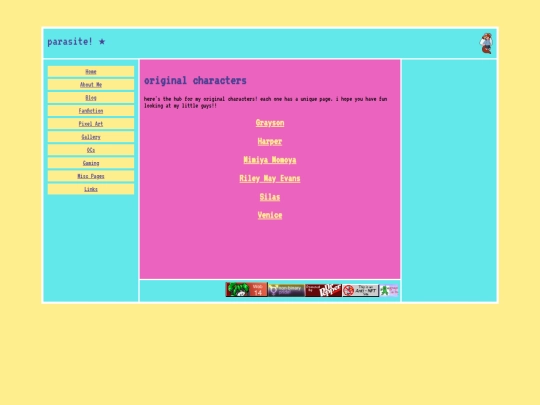This screenshot has height=405, width=540.
Task: Visit the Silas character link
Action: 270,197
